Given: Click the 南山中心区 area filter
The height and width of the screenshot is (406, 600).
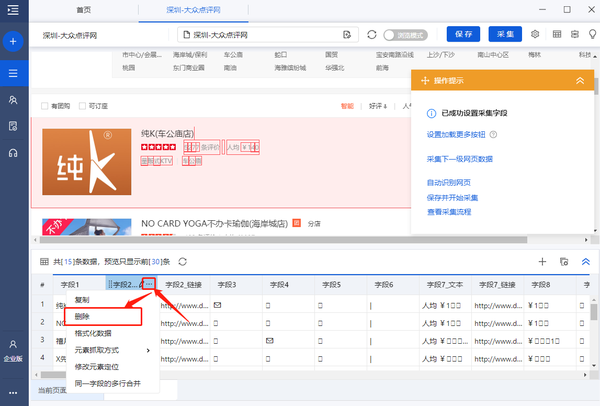Looking at the screenshot, I should [493, 55].
